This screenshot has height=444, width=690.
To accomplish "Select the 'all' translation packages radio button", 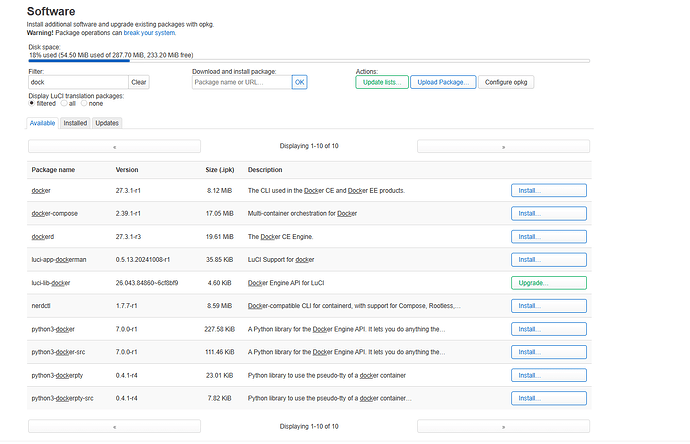I will coord(63,103).
